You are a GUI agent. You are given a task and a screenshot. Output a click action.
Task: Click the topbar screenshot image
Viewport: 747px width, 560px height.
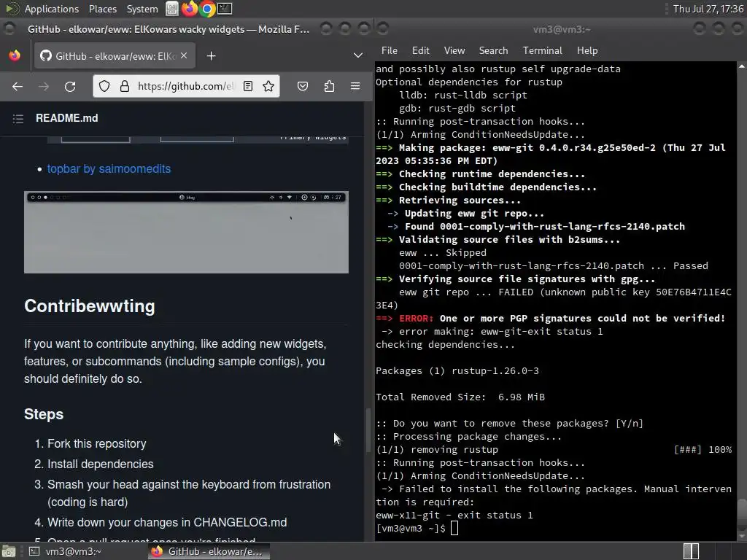pyautogui.click(x=186, y=233)
